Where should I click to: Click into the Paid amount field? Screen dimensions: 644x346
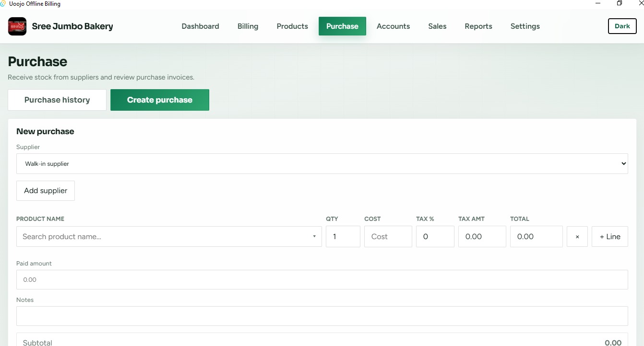coord(322,279)
